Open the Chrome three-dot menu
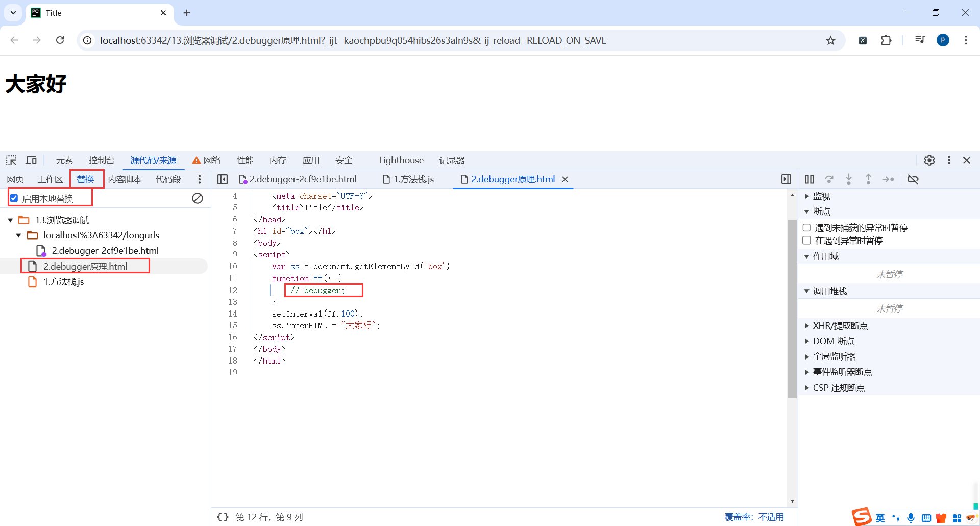Screen dimensions: 980x526 point(966,40)
